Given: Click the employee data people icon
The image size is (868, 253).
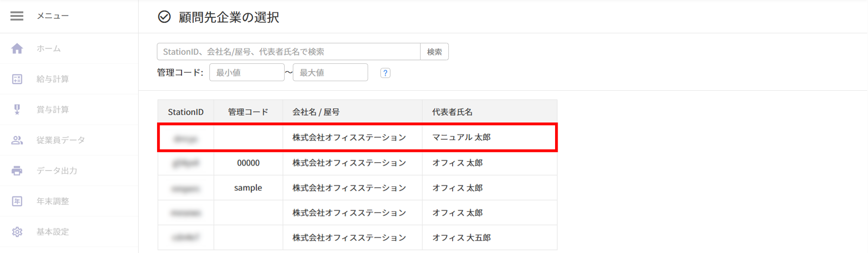Looking at the screenshot, I should tap(17, 140).
